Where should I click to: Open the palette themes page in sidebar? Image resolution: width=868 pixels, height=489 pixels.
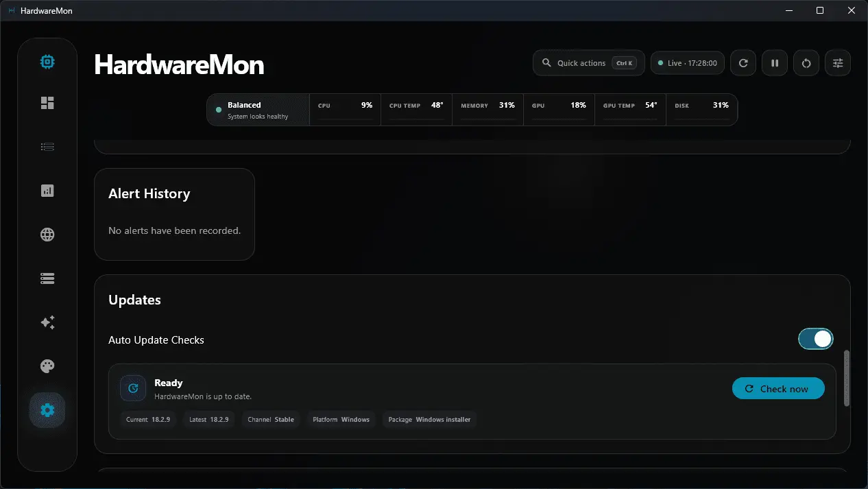click(47, 366)
